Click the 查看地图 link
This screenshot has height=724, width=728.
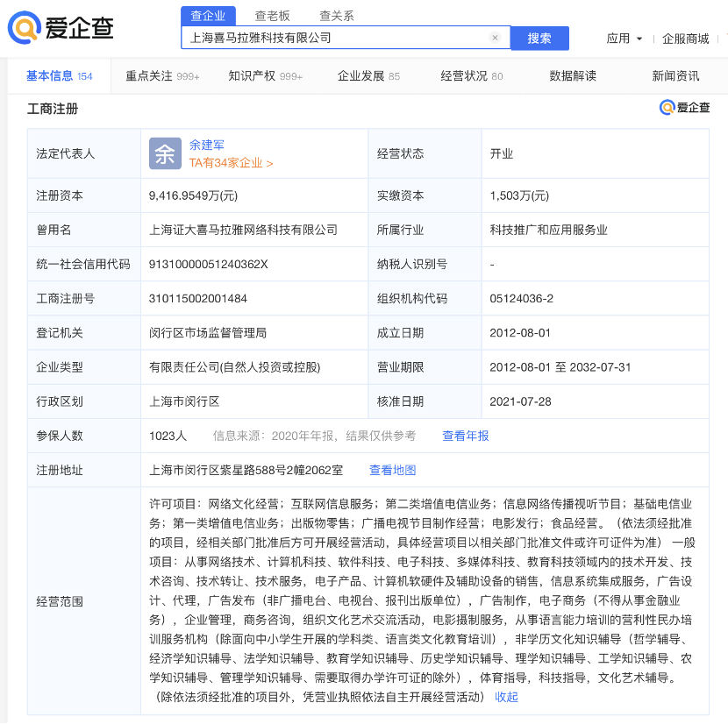tap(392, 470)
